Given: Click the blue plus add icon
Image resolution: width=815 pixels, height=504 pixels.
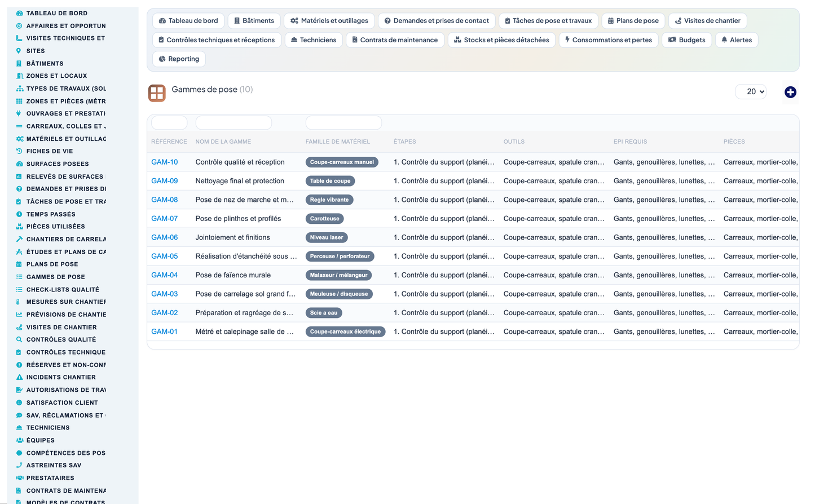Looking at the screenshot, I should [x=790, y=92].
